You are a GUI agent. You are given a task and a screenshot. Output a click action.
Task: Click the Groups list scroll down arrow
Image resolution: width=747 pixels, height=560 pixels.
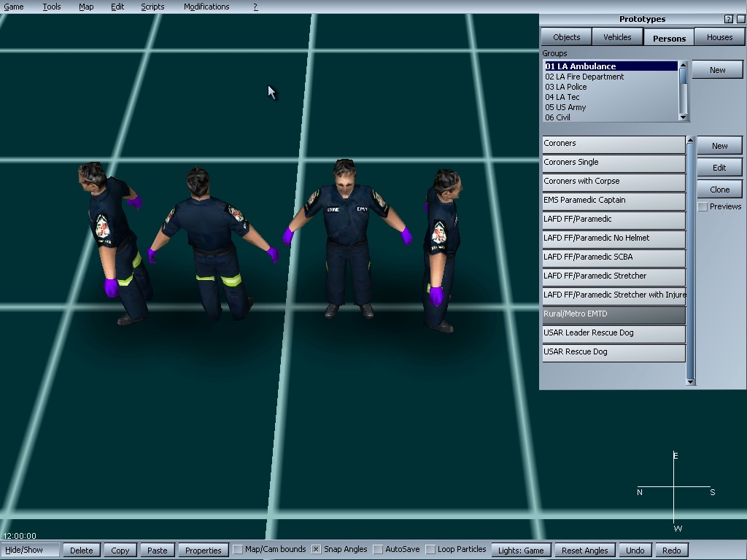[683, 117]
